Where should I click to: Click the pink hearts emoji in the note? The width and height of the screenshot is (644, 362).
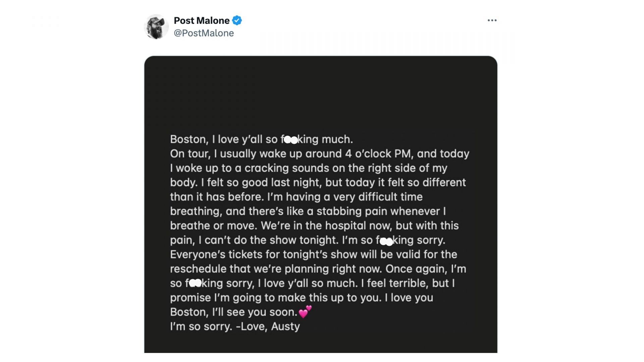click(x=305, y=312)
